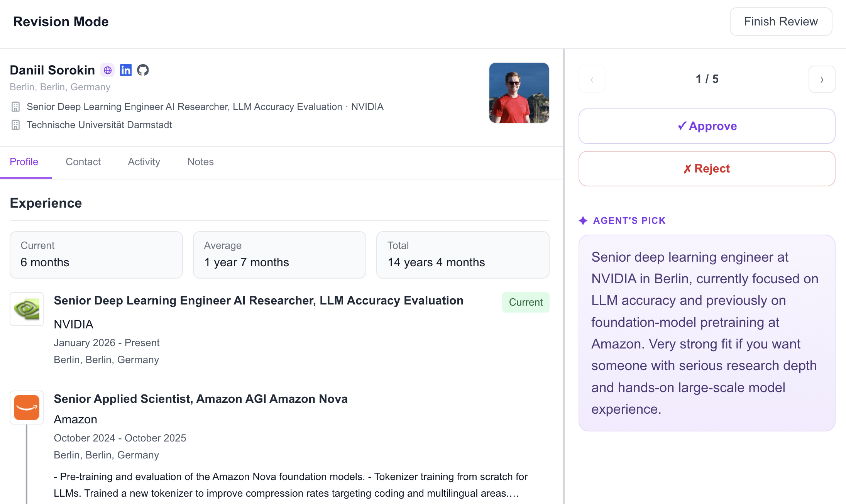Click the Finish Review button

(781, 22)
